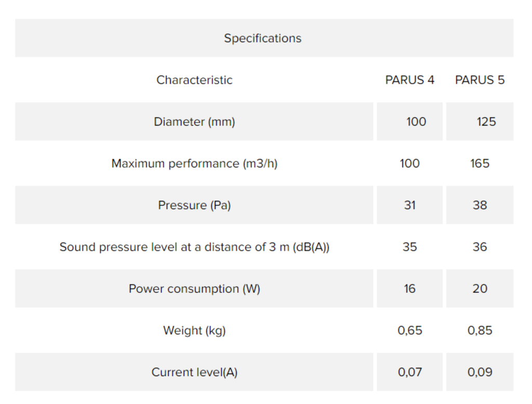Image resolution: width=532 pixels, height=404 pixels.
Task: Click current level value 0,09
Action: coord(480,372)
